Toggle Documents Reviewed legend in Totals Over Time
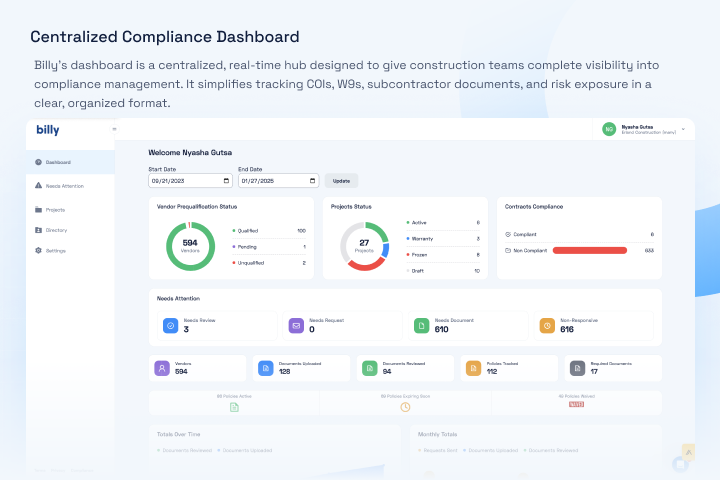The height and width of the screenshot is (480, 720). tap(185, 451)
